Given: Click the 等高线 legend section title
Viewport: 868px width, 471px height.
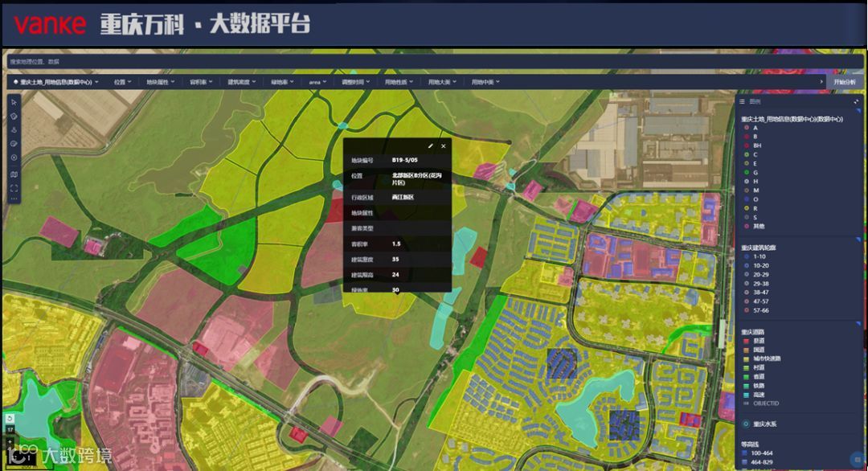Looking at the screenshot, I should click(x=750, y=444).
